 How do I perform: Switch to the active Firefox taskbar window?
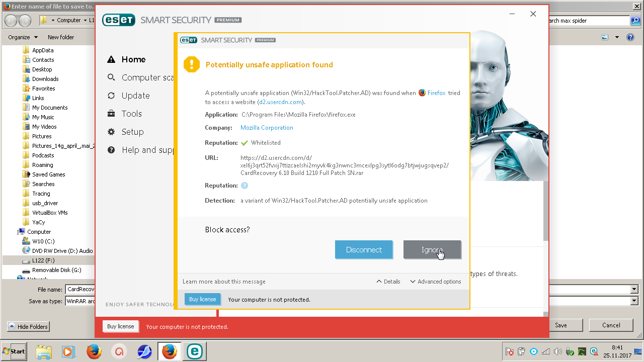169,351
